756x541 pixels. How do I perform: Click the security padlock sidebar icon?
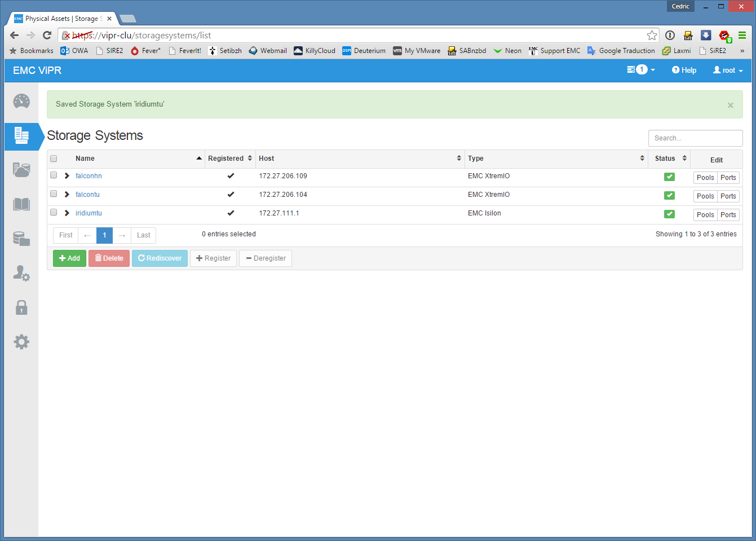pyautogui.click(x=21, y=307)
